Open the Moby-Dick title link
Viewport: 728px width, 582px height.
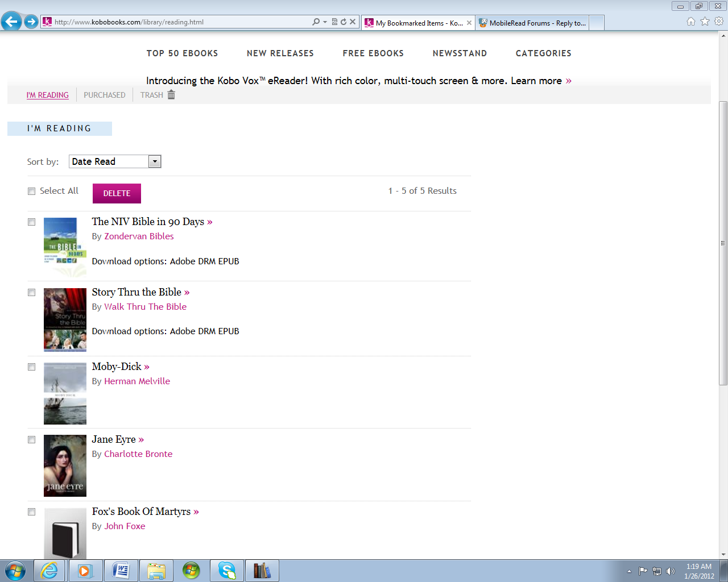[117, 367]
